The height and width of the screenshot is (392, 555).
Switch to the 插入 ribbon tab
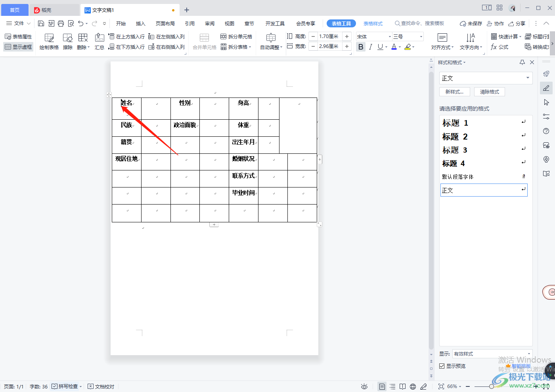(141, 23)
